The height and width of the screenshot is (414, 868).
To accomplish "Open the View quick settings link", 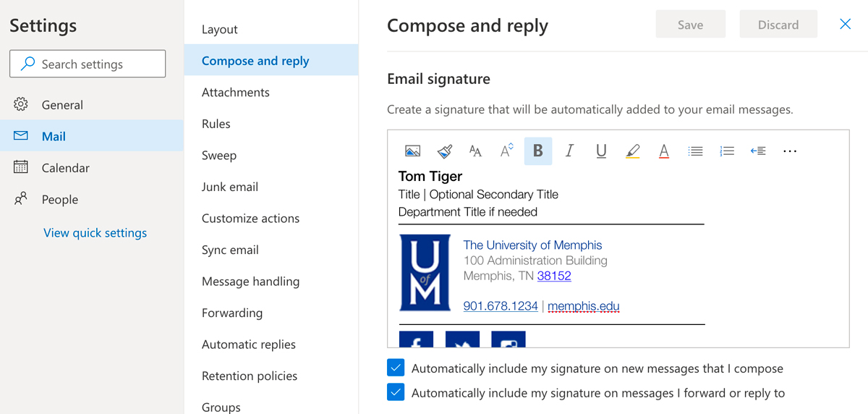I will point(95,233).
